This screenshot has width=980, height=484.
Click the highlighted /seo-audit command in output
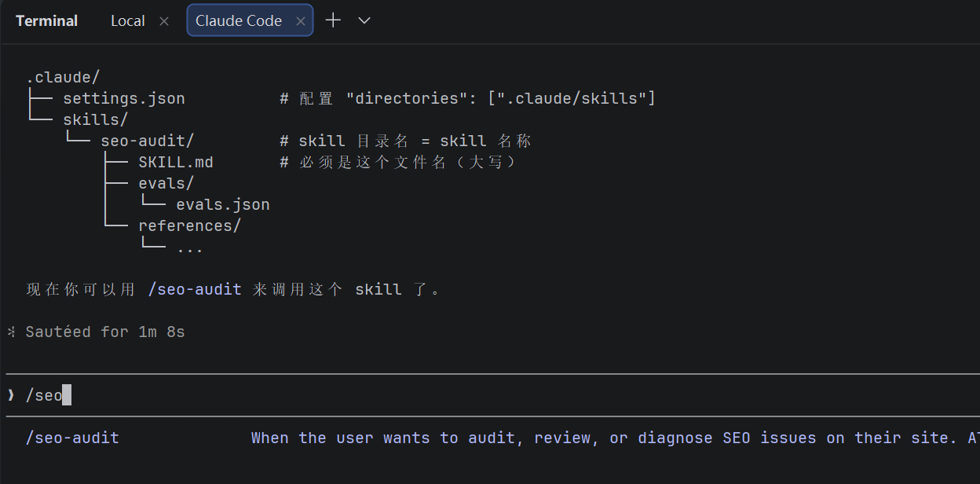point(195,289)
